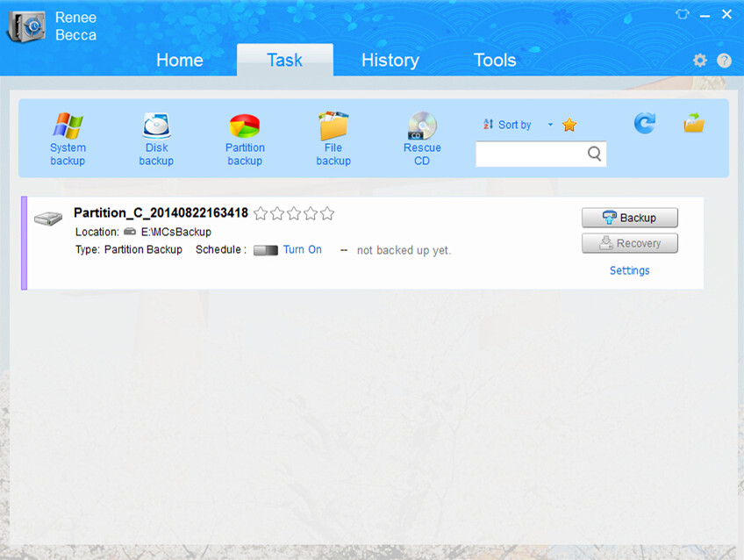The height and width of the screenshot is (560, 744).
Task: Open the History tab
Action: pos(390,60)
